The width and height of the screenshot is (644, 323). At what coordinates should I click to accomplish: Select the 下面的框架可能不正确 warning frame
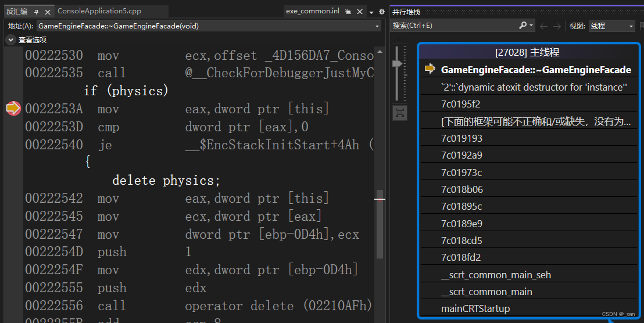pyautogui.click(x=536, y=121)
